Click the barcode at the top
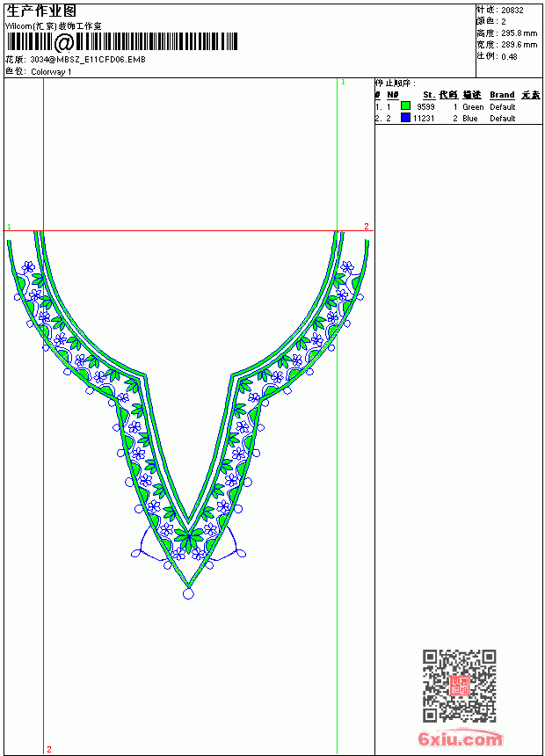545x756 pixels. [121, 42]
